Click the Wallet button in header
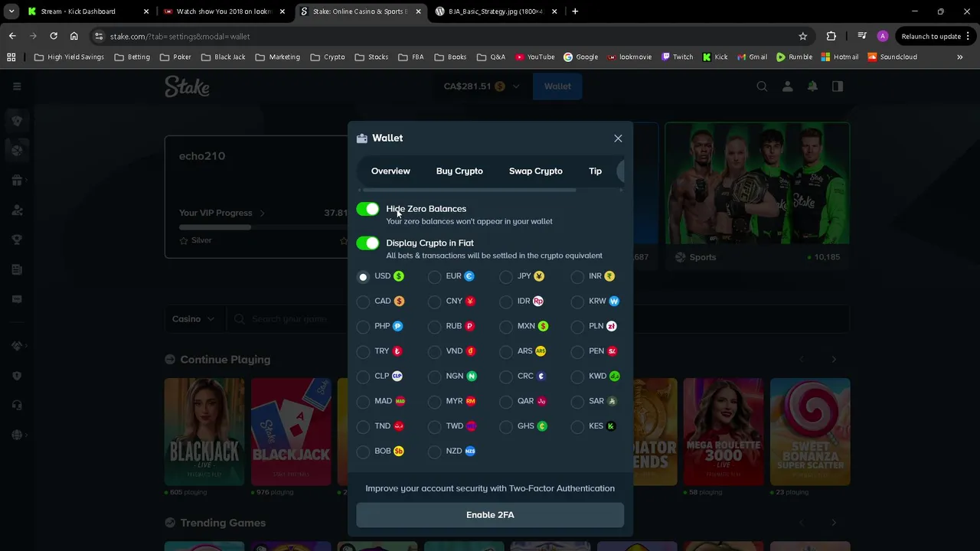 click(x=557, y=86)
